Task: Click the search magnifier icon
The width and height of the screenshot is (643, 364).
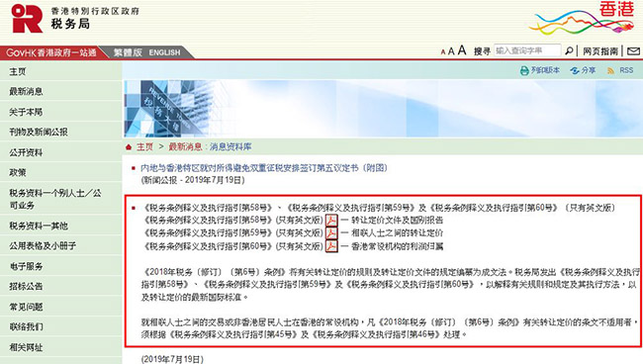Action: point(569,50)
